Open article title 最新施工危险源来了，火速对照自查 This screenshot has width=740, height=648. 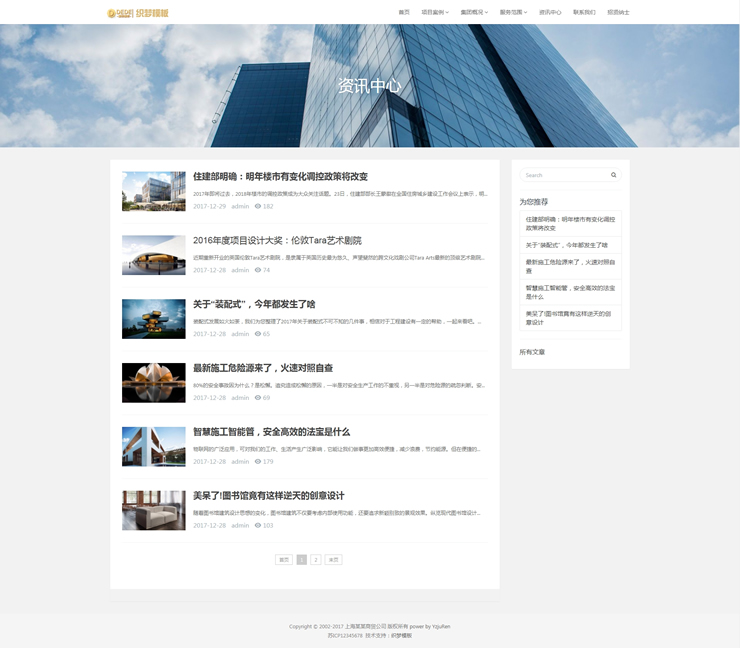pyautogui.click(x=262, y=368)
